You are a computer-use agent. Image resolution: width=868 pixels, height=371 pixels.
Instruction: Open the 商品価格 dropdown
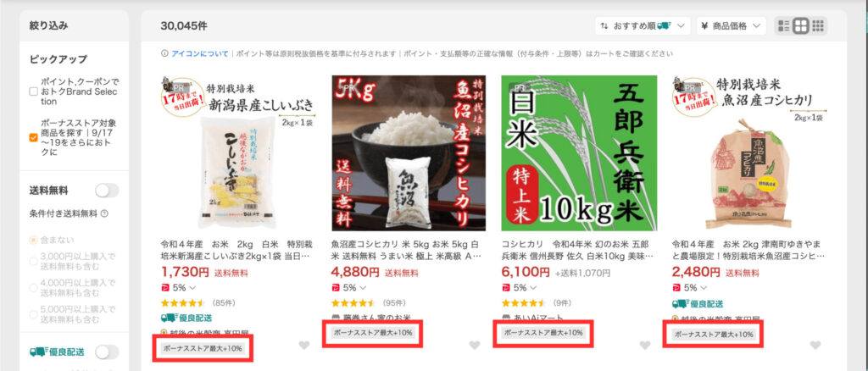click(x=732, y=26)
